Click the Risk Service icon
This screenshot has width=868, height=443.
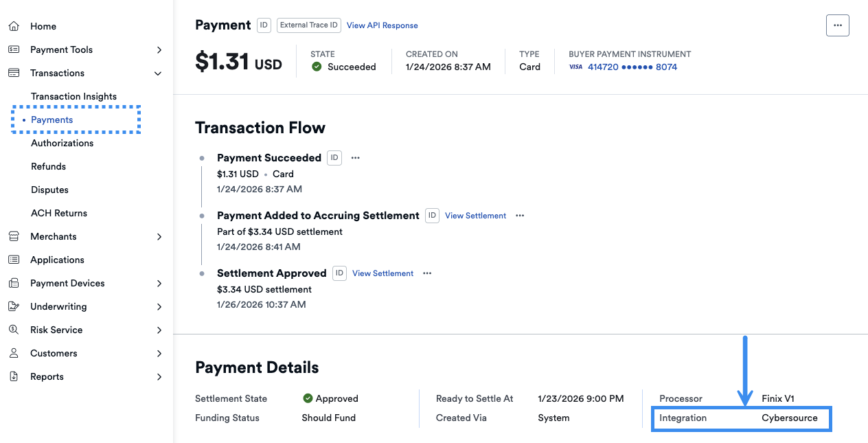[x=14, y=330]
